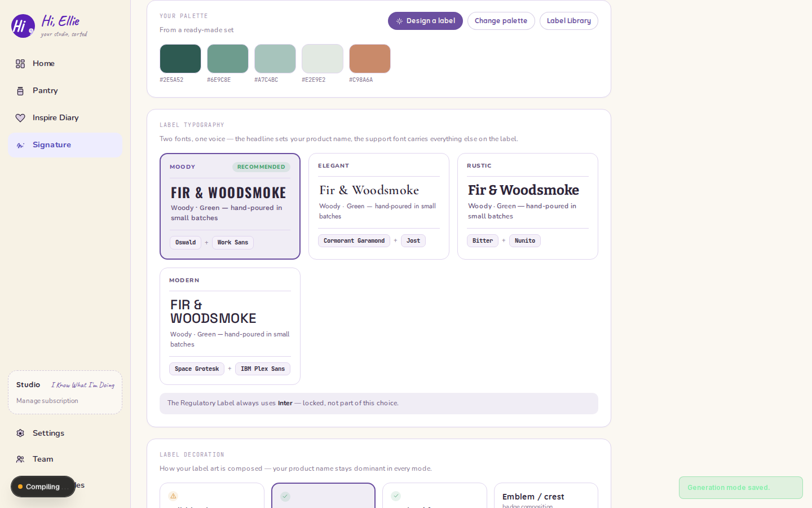The image size is (812, 508).
Task: Click the 'Generation mode saved.' toast
Action: click(741, 488)
